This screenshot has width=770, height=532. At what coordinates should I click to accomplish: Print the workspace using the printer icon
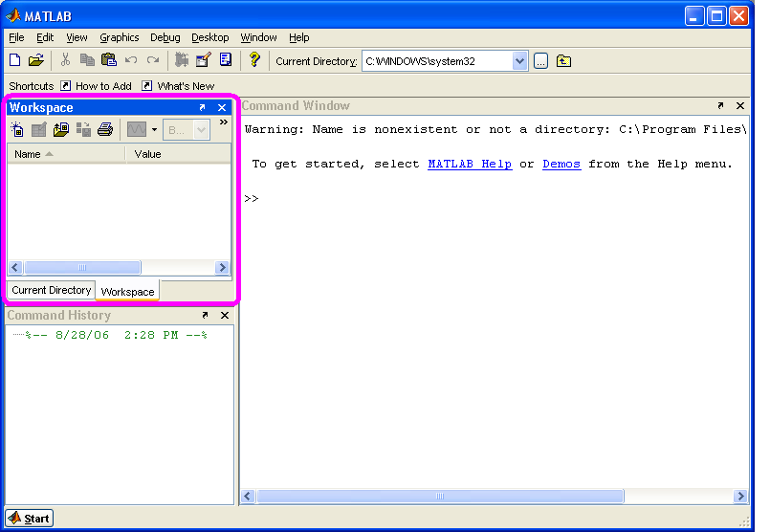point(105,129)
